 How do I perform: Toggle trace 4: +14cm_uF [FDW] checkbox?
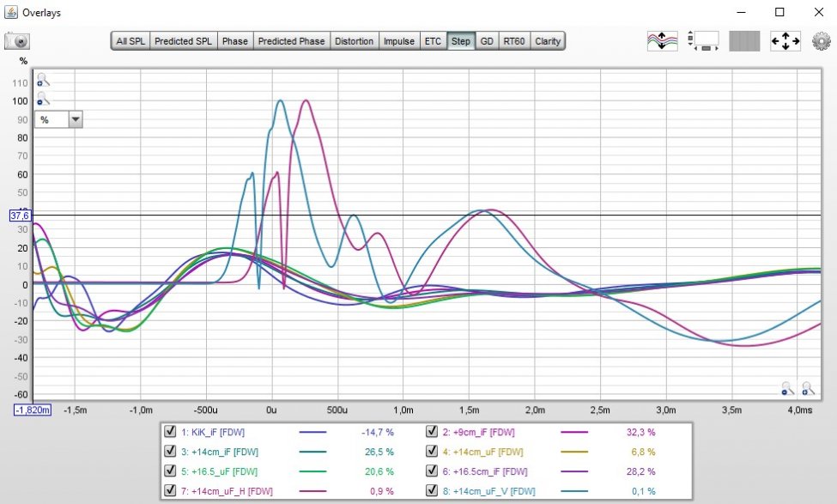tap(431, 451)
